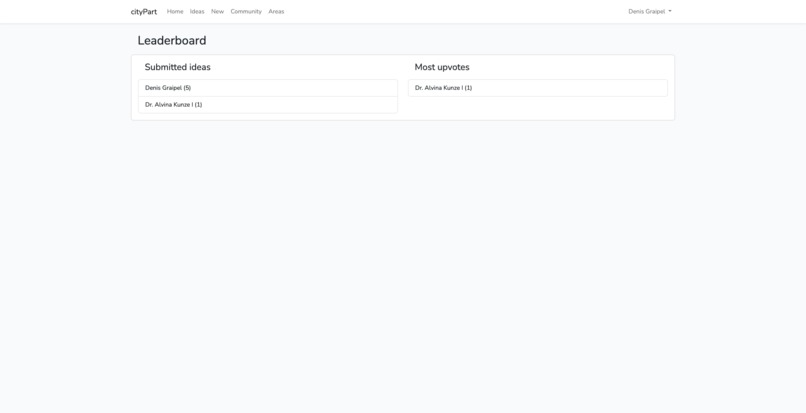The image size is (806, 413).
Task: Open the Ideas nav item
Action: point(197,11)
